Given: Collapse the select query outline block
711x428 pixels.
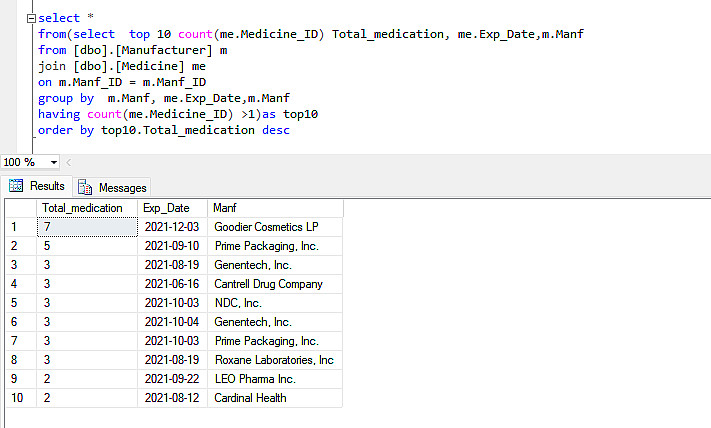Looking at the screenshot, I should tap(31, 19).
